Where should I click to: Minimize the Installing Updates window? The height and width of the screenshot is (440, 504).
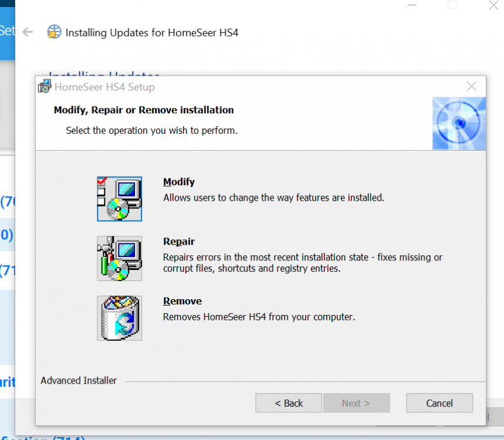[x=412, y=5]
